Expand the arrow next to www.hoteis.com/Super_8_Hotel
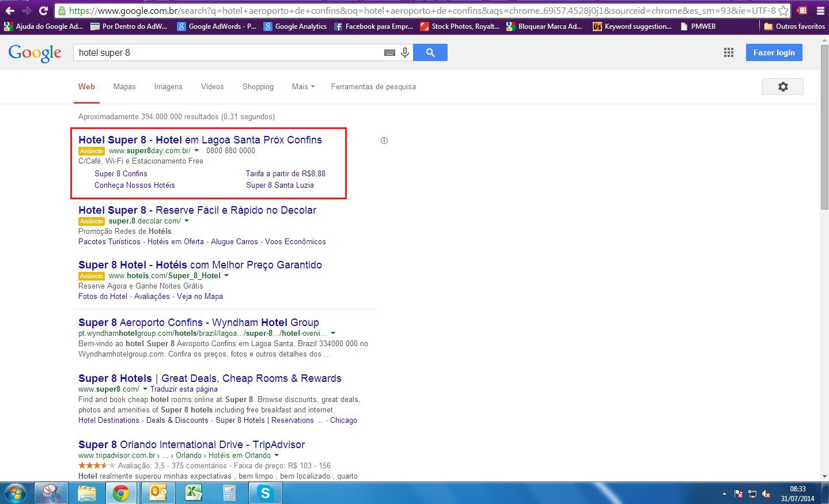This screenshot has width=829, height=504. click(226, 276)
